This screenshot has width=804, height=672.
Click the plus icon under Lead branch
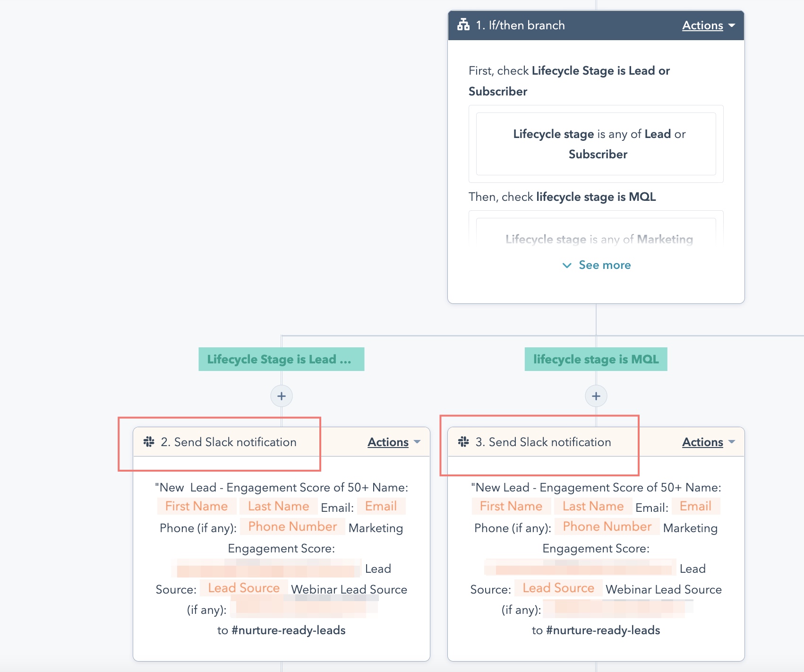pyautogui.click(x=281, y=396)
